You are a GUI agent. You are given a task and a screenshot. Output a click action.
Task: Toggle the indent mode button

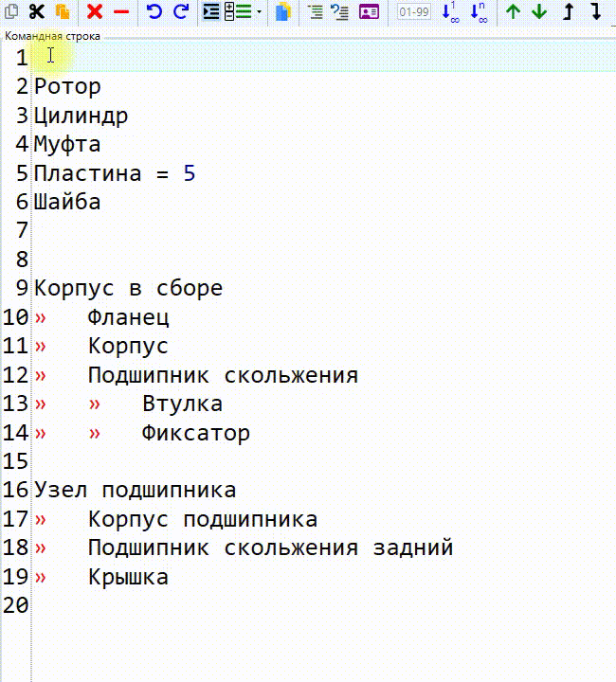click(x=211, y=11)
